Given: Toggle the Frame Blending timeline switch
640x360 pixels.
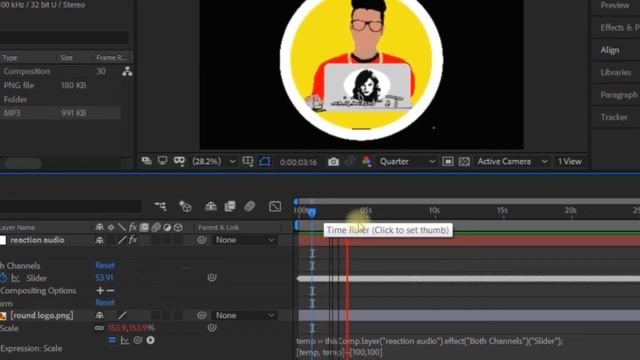Looking at the screenshot, I should 230,207.
